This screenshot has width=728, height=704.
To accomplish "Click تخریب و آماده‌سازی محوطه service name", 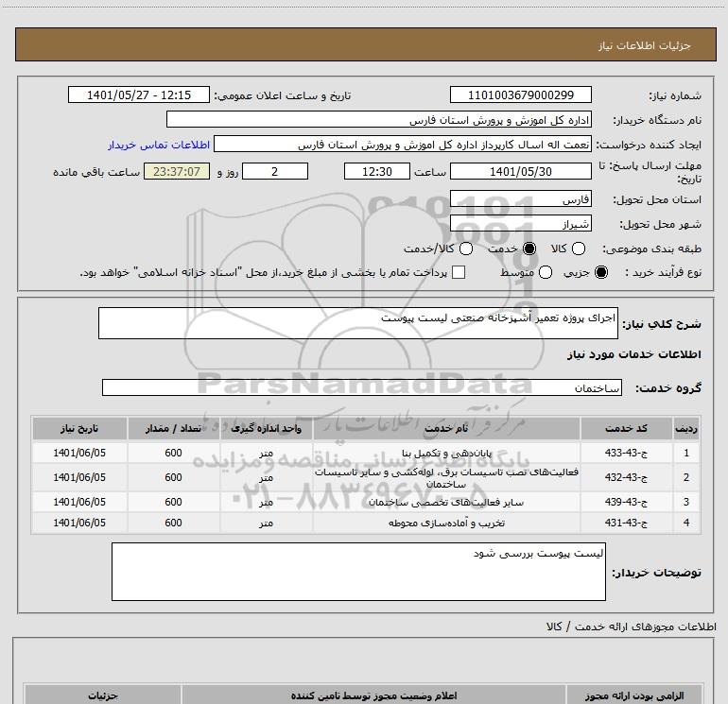I will tap(446, 523).
